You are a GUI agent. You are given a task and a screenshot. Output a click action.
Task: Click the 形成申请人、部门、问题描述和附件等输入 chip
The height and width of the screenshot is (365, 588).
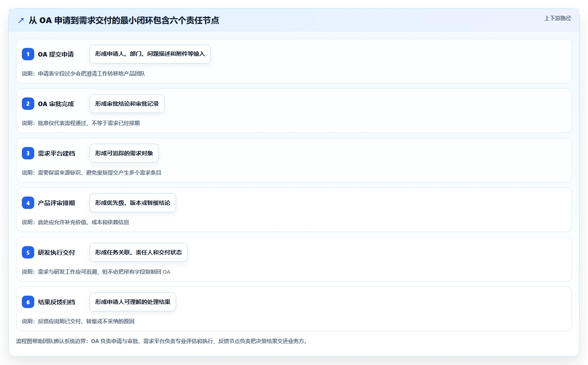pos(150,54)
